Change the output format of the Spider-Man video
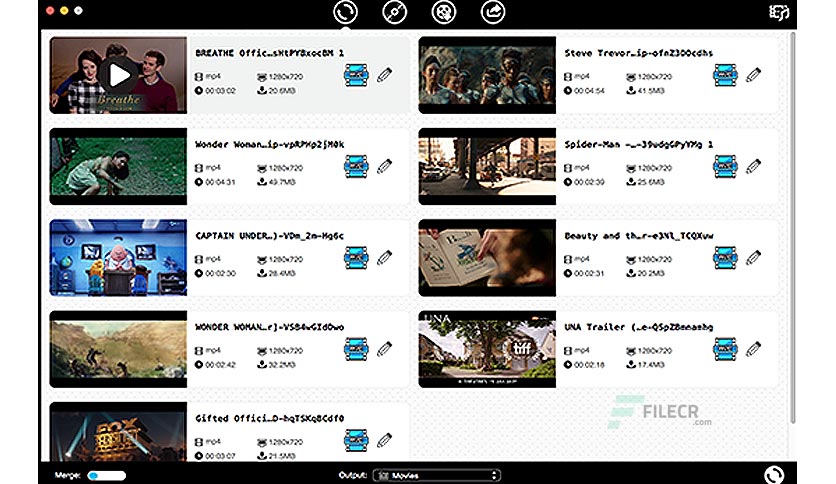The width and height of the screenshot is (836, 484). pyautogui.click(x=725, y=166)
